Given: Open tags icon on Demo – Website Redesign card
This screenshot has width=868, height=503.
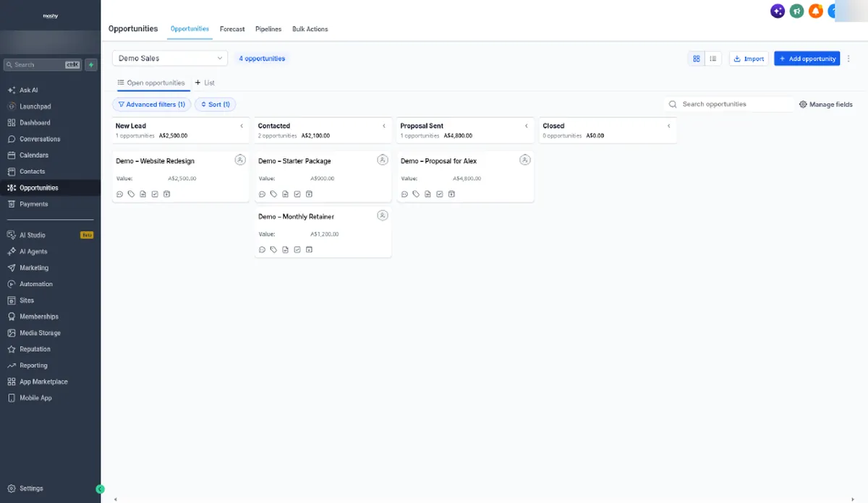Looking at the screenshot, I should tap(131, 194).
